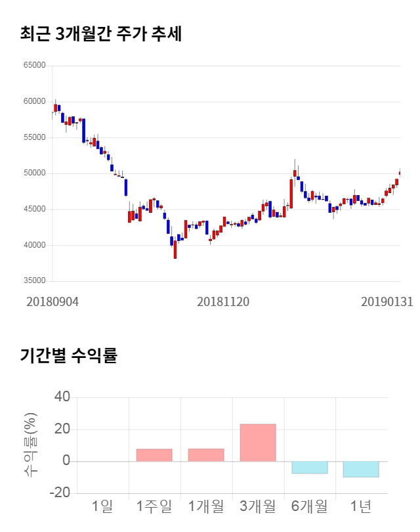
Task: Select the 수익률(%) vertical axis title
Action: tap(30, 445)
